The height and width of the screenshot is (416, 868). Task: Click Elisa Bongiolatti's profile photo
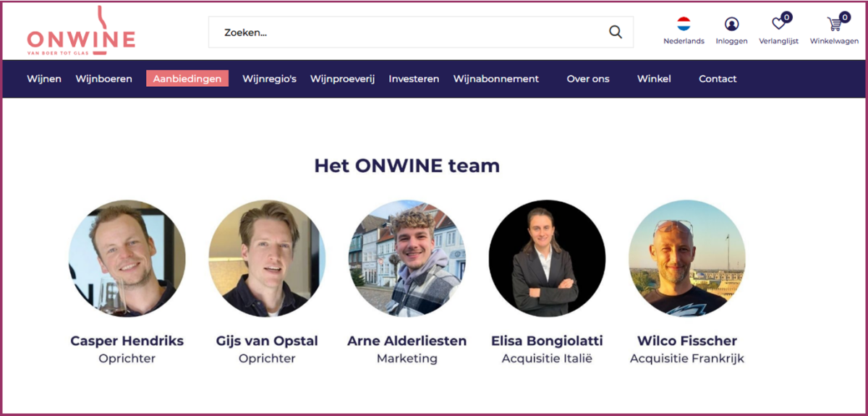[x=547, y=258]
